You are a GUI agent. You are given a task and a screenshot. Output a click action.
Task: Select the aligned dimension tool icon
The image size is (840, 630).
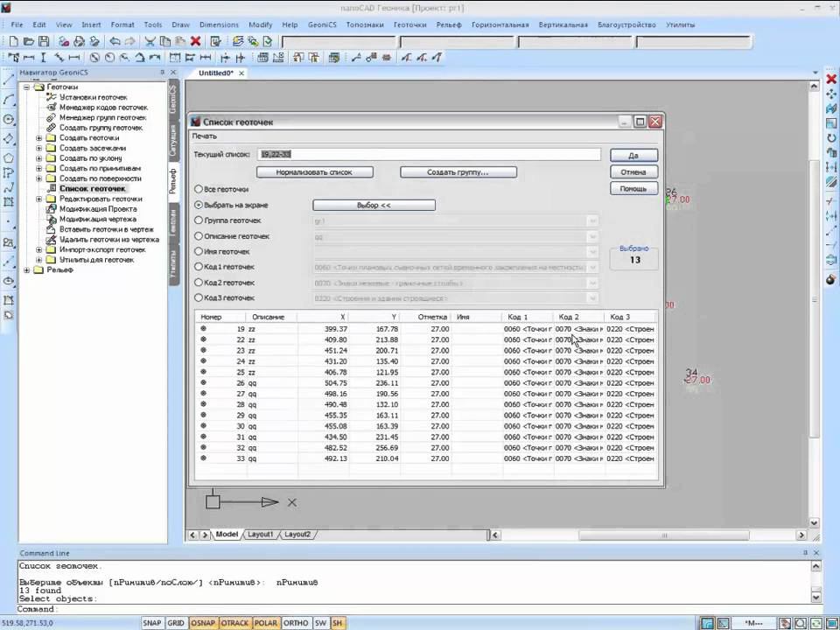[x=59, y=58]
